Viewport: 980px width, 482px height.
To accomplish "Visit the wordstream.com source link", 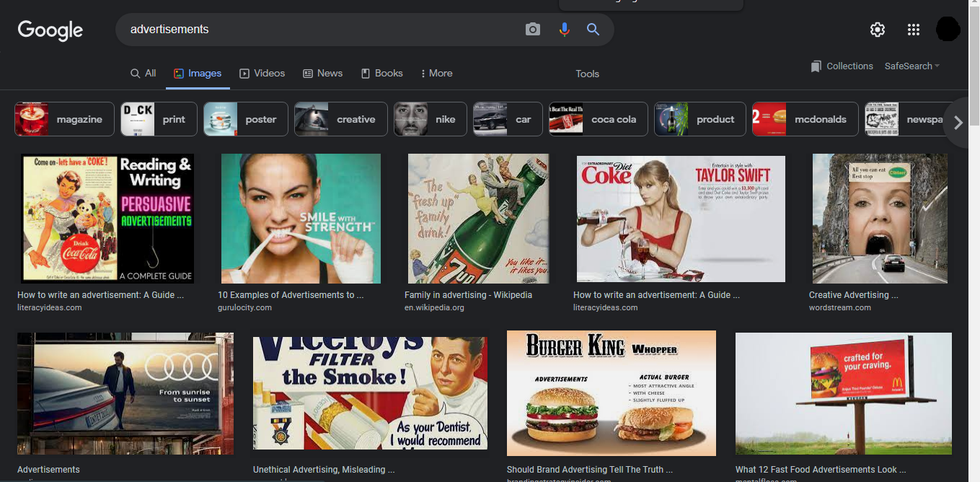I will tap(840, 307).
